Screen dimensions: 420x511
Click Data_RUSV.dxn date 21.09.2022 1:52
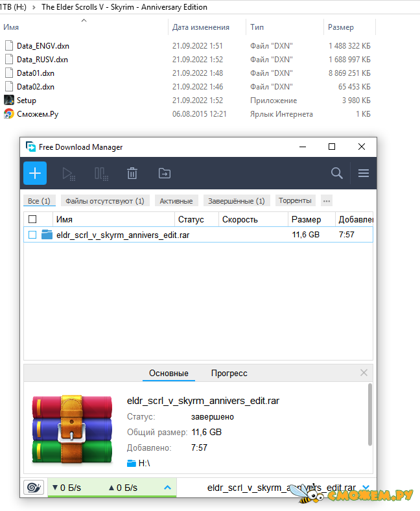tap(198, 60)
